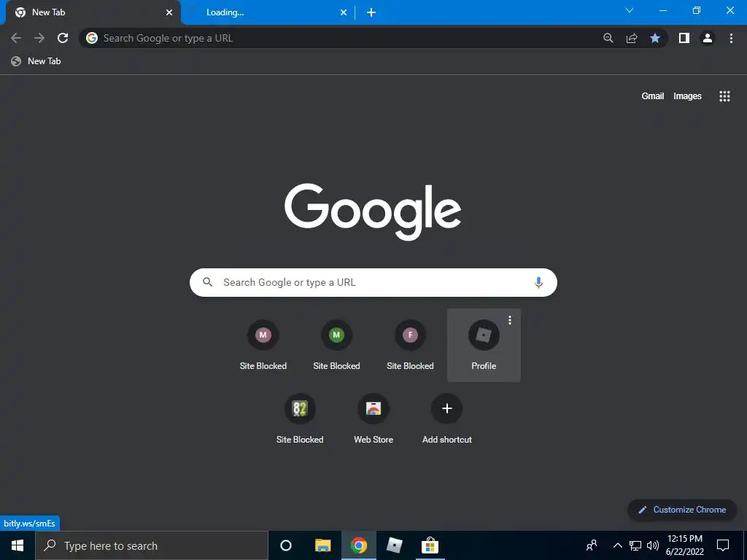Open File Explorer from the taskbar
747x560 pixels.
pos(322,545)
